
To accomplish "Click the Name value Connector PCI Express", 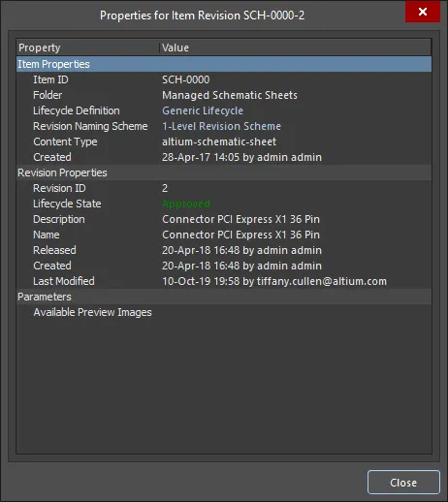I will tap(240, 235).
